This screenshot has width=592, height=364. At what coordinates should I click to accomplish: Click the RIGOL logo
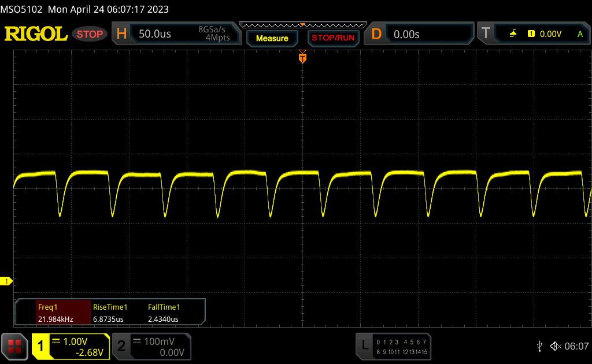point(36,34)
